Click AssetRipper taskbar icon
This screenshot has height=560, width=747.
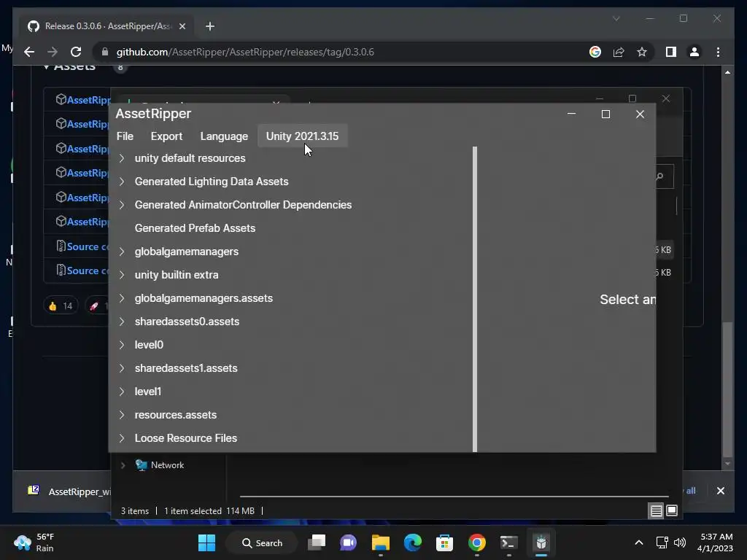541,542
